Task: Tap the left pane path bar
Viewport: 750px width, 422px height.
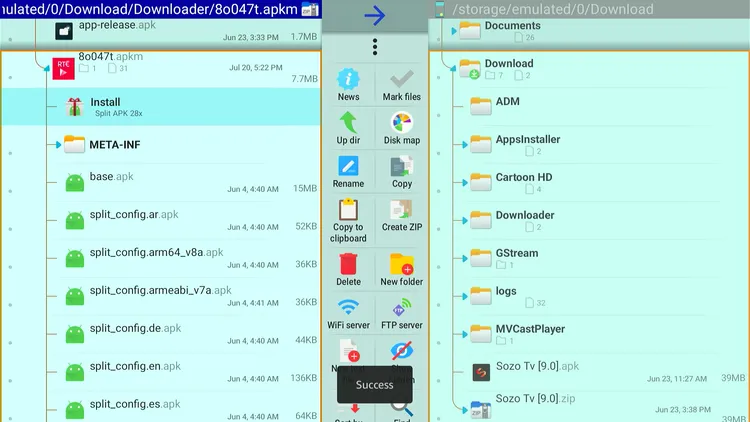Action: point(161,9)
